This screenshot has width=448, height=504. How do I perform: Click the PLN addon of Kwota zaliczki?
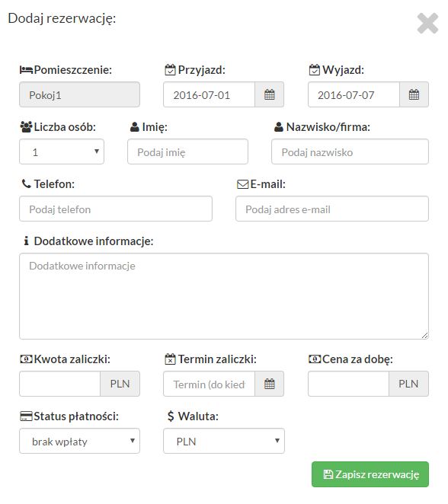pos(120,384)
